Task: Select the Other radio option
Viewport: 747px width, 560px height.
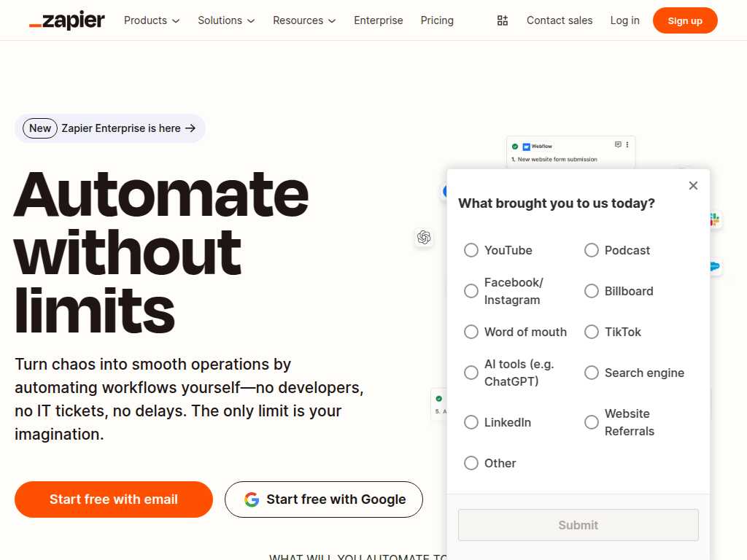Action: coord(471,463)
